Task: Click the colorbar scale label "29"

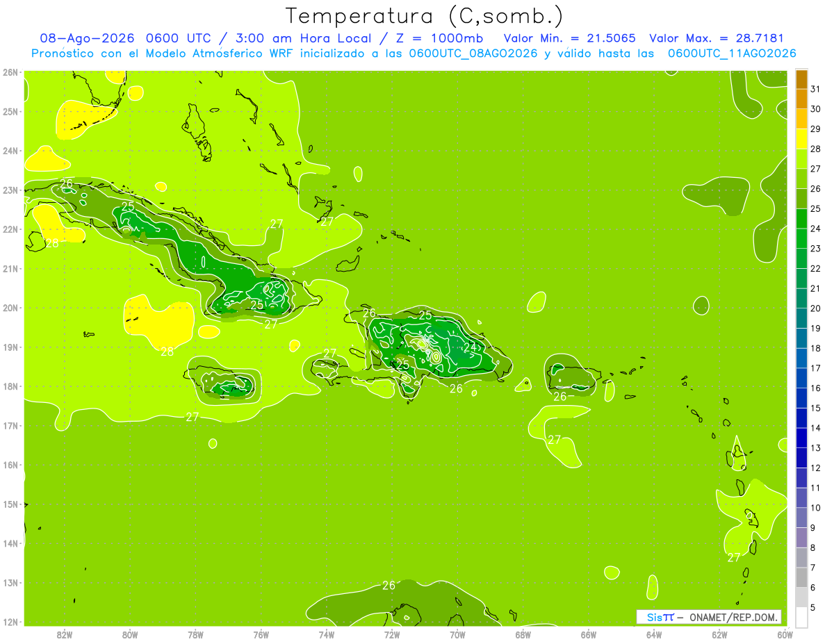Action: [x=815, y=129]
